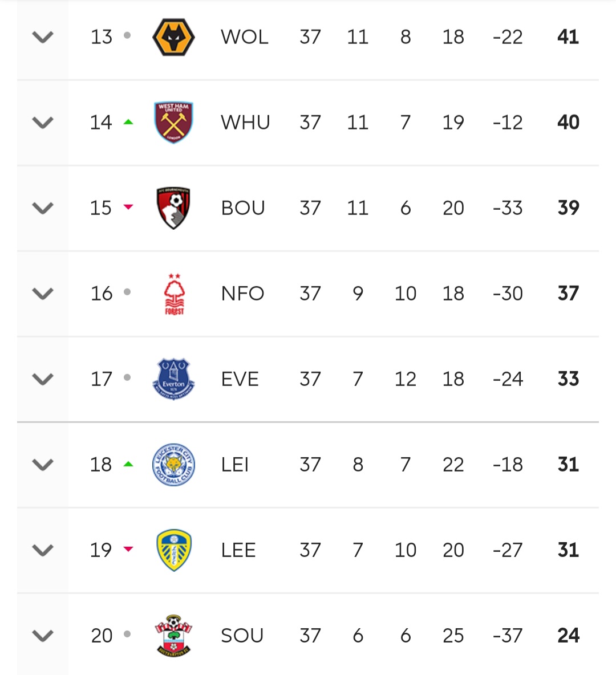This screenshot has height=675, width=616.
Task: Click the Leeds United crest
Action: [x=173, y=550]
